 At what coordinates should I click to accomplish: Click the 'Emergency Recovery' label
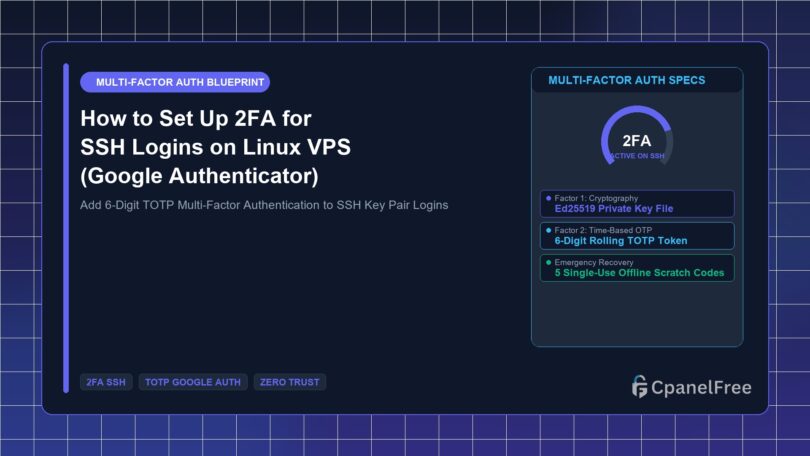pyautogui.click(x=594, y=262)
